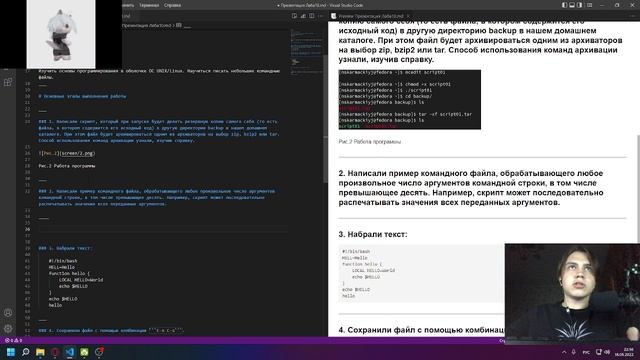Click the Visual Studio Code taskbar icon
The width and height of the screenshot is (640, 360).
[x=69, y=352]
